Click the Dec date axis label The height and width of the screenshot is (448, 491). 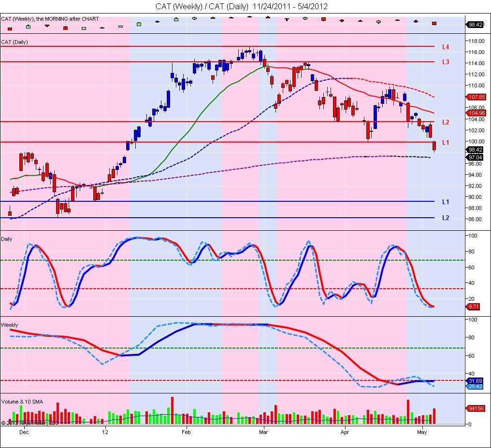coord(24,432)
